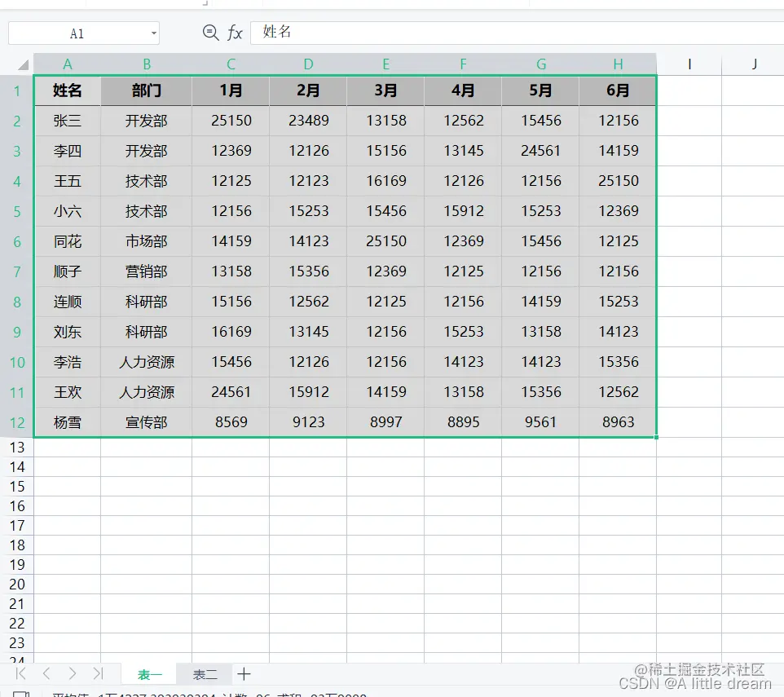This screenshot has height=697, width=784.
Task: Open the fx insert function button
Action: pyautogui.click(x=235, y=33)
